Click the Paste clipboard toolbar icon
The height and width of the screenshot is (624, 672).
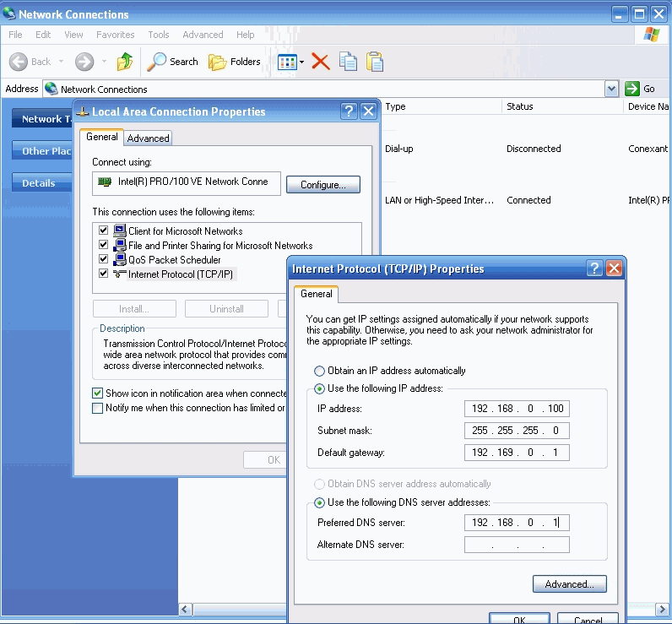click(x=375, y=62)
